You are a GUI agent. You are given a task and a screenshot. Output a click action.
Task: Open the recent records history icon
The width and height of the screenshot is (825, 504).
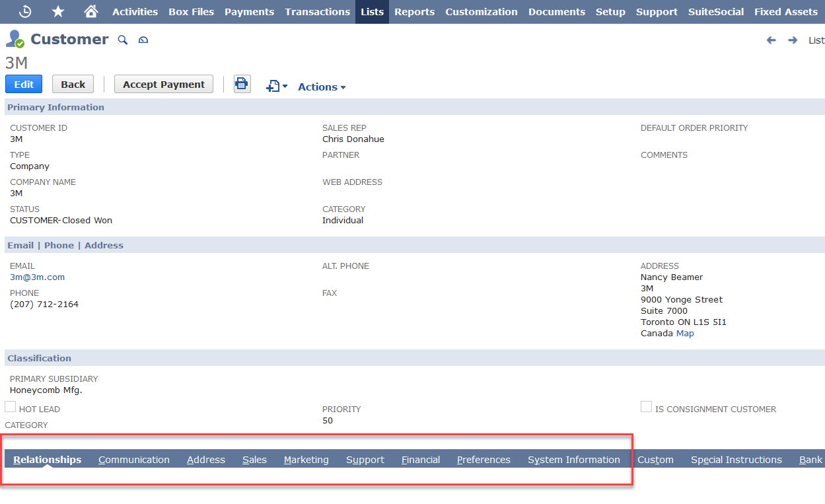(25, 11)
